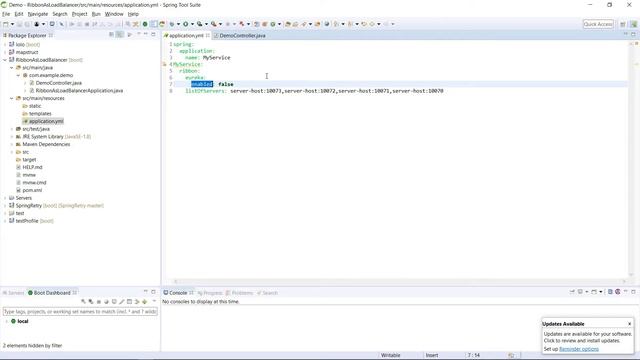Collapse the src/main/resources folder
640x360 pixels.
click(11, 98)
